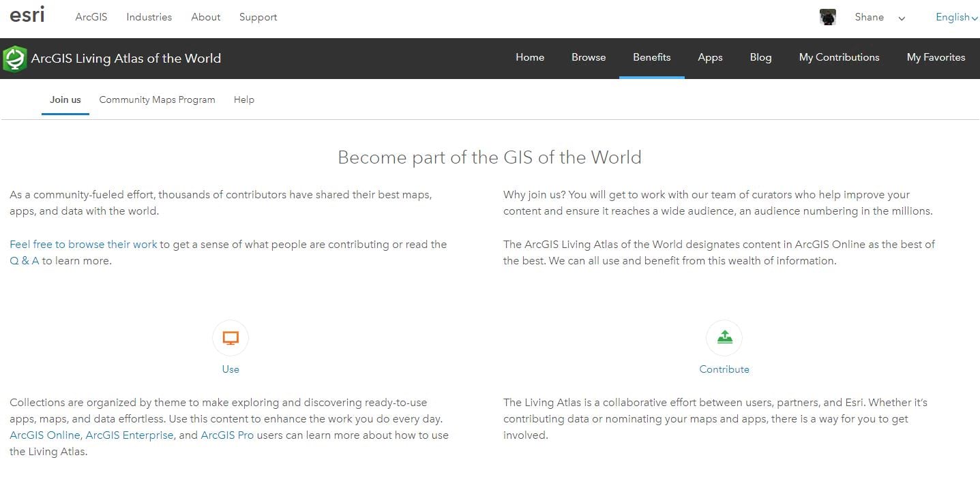Go to the Home tab
Screen dimensions: 980x479
530,57
